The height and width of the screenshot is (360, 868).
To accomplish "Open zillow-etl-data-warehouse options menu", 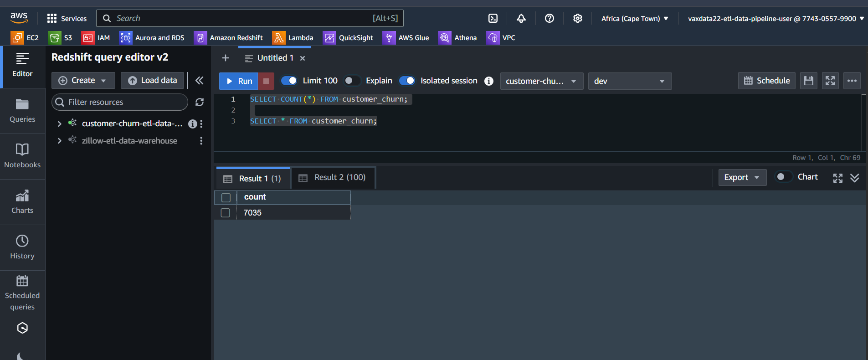I will pyautogui.click(x=201, y=141).
